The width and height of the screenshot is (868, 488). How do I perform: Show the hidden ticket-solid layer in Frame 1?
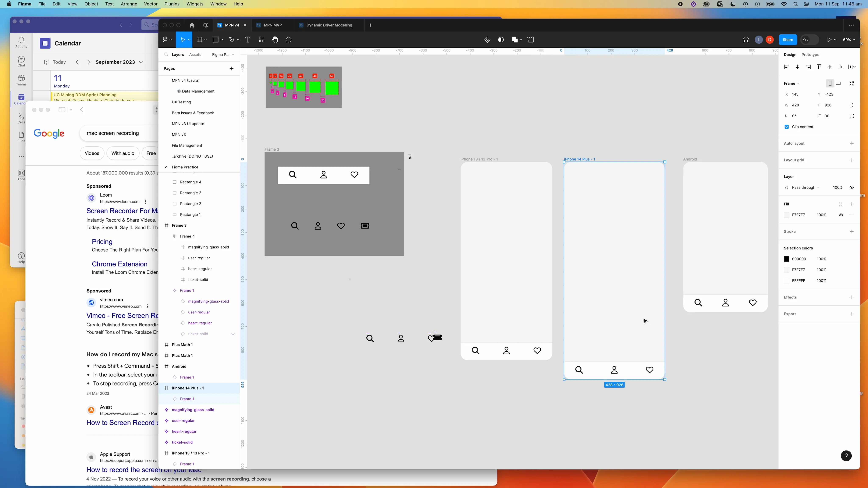click(x=232, y=334)
